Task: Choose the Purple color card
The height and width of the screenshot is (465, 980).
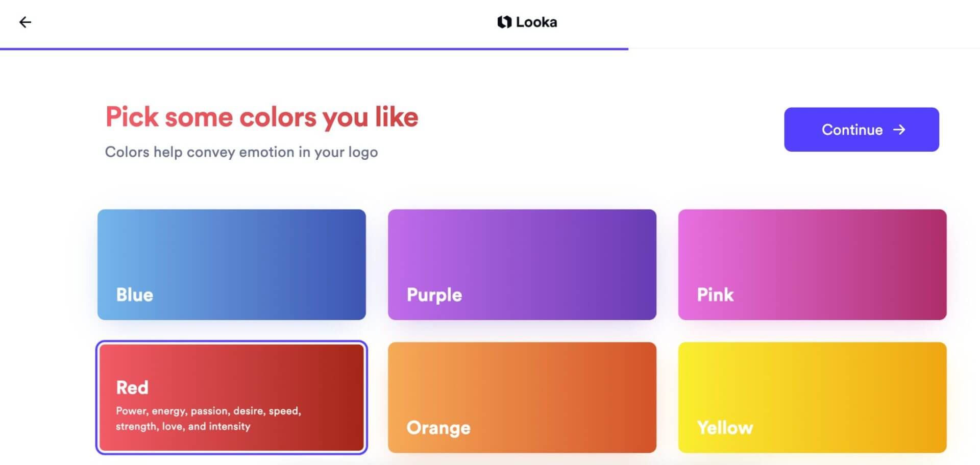Action: (522, 264)
